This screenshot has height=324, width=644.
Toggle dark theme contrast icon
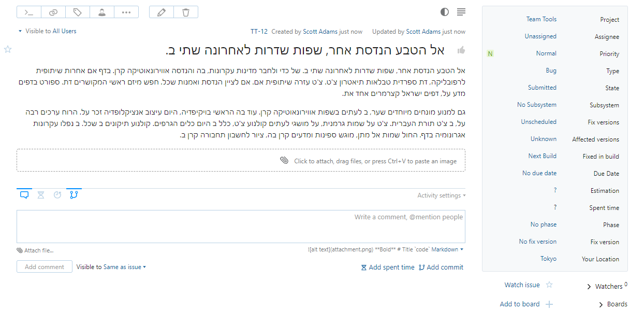pos(444,11)
